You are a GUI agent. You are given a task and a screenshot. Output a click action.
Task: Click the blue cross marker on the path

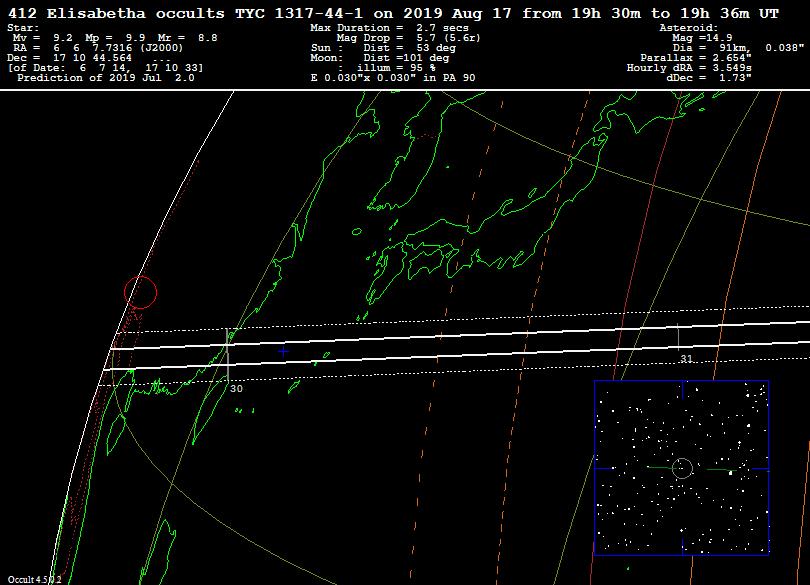click(283, 351)
